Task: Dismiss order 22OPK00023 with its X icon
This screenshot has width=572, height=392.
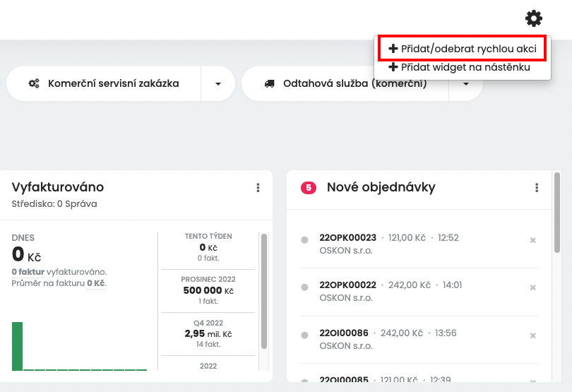Action: click(x=533, y=240)
